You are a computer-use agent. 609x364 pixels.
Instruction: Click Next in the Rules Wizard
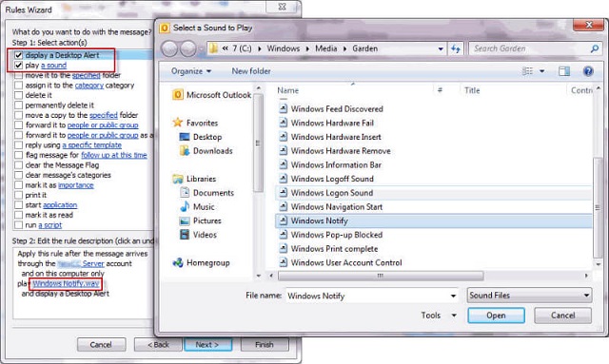(207, 345)
